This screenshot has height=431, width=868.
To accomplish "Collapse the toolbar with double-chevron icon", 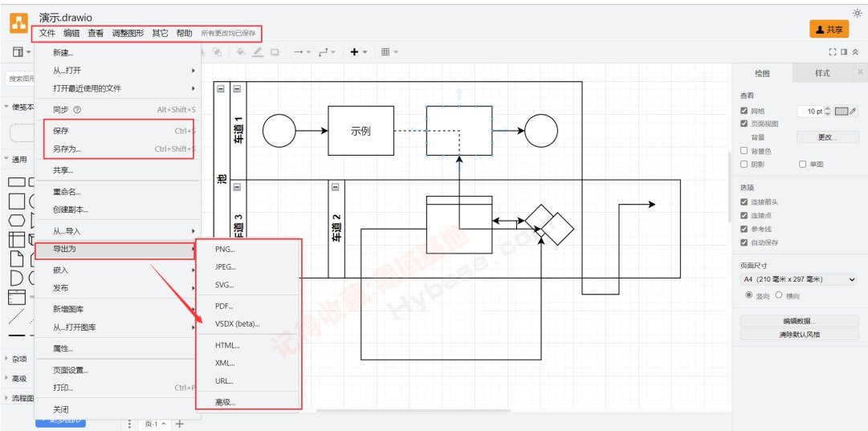I will (855, 52).
